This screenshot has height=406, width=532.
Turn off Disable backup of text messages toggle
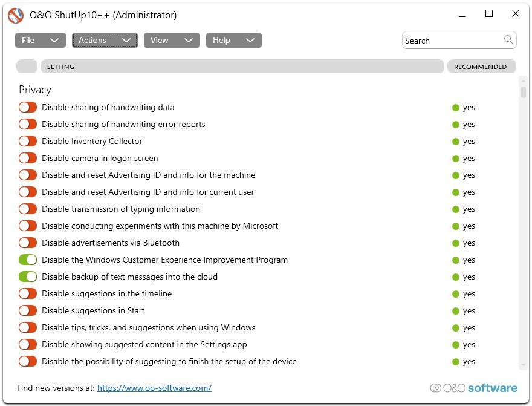pos(28,277)
